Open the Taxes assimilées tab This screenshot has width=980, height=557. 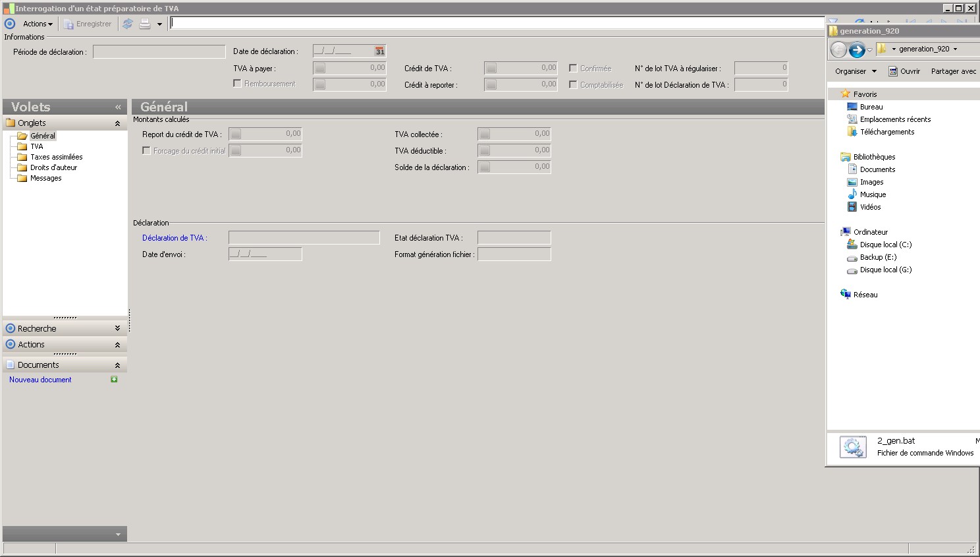click(57, 157)
